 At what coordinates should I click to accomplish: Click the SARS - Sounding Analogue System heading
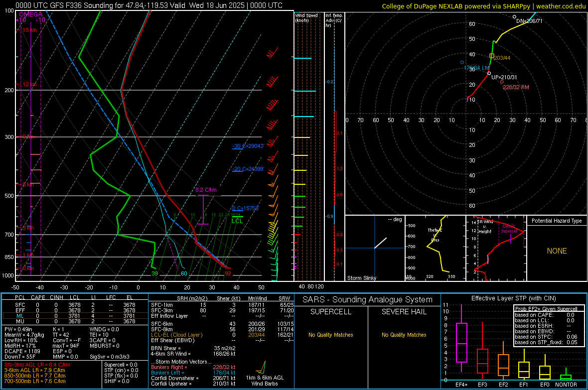click(x=368, y=300)
